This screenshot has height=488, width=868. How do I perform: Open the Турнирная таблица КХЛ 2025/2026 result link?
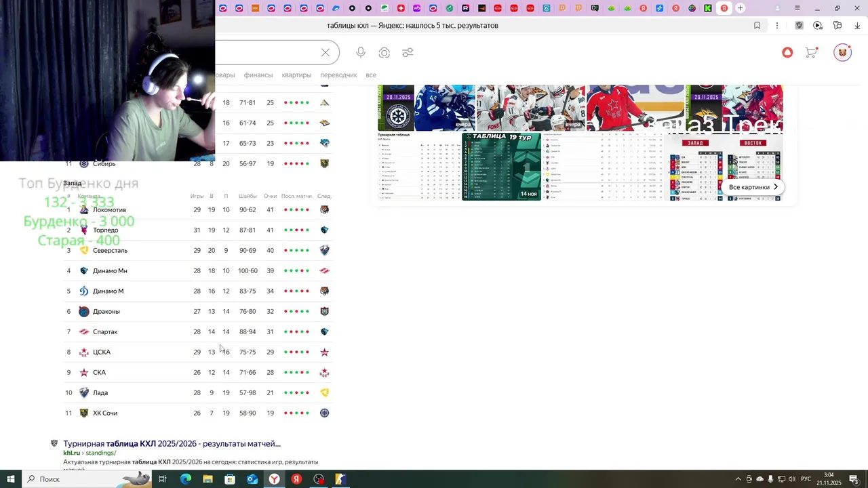click(172, 444)
